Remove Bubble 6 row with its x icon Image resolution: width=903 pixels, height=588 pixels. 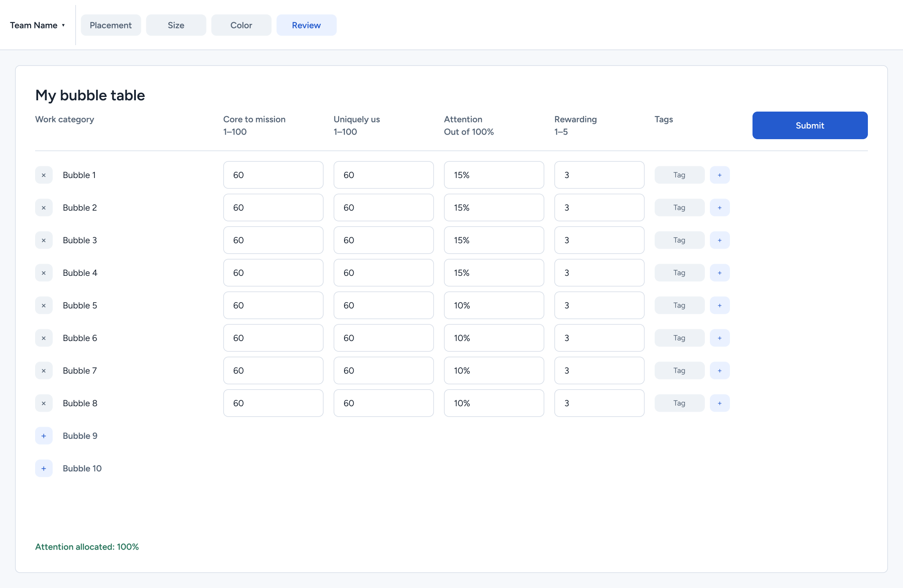point(44,338)
